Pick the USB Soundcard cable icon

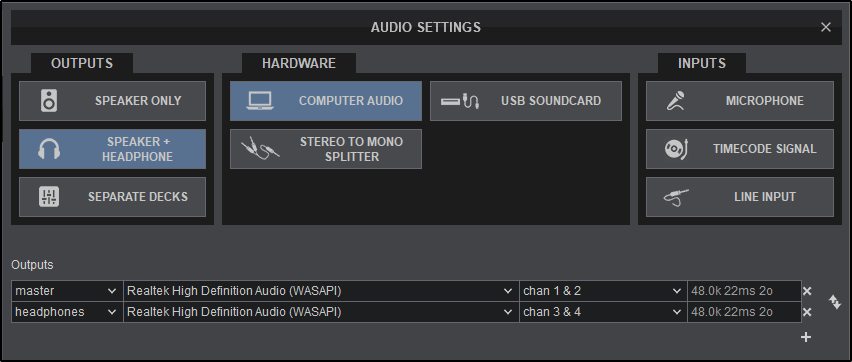[460, 101]
